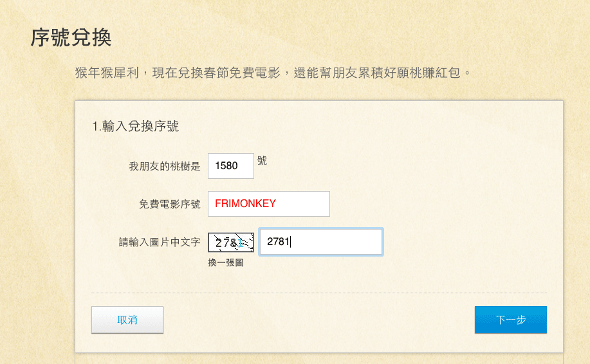This screenshot has width=590, height=364.
Task: Click the 累積好願桃賺紅包 phrase in the description
Action: tap(409, 73)
